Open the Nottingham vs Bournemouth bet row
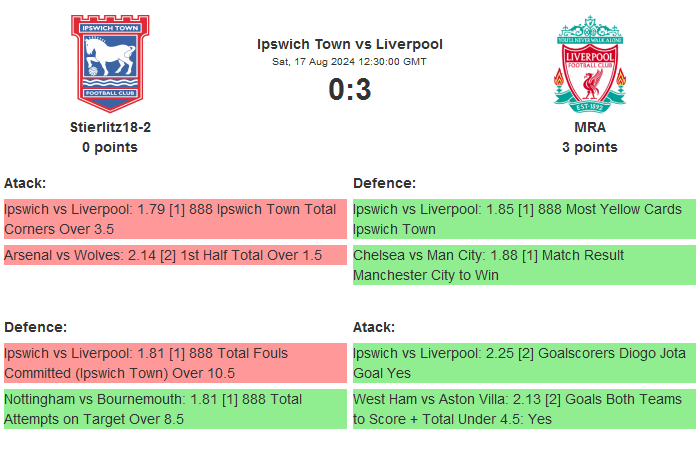Image resolution: width=700 pixels, height=460 pixels. 175,409
